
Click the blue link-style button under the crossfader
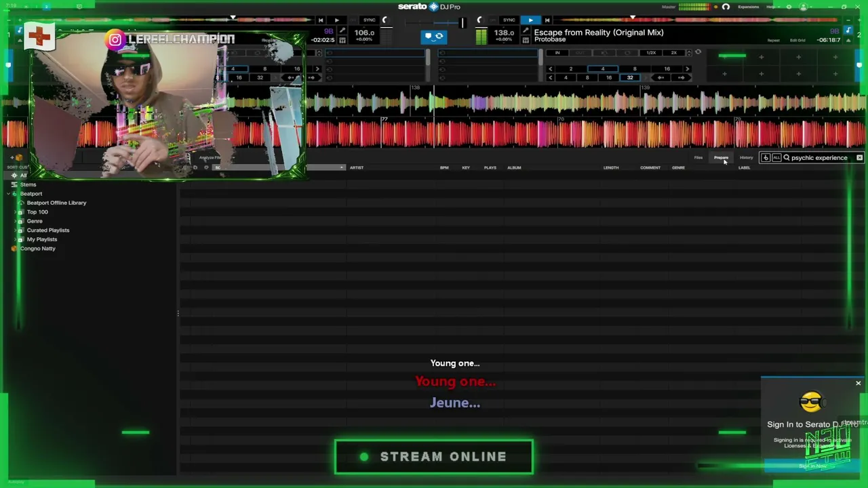[x=434, y=37]
